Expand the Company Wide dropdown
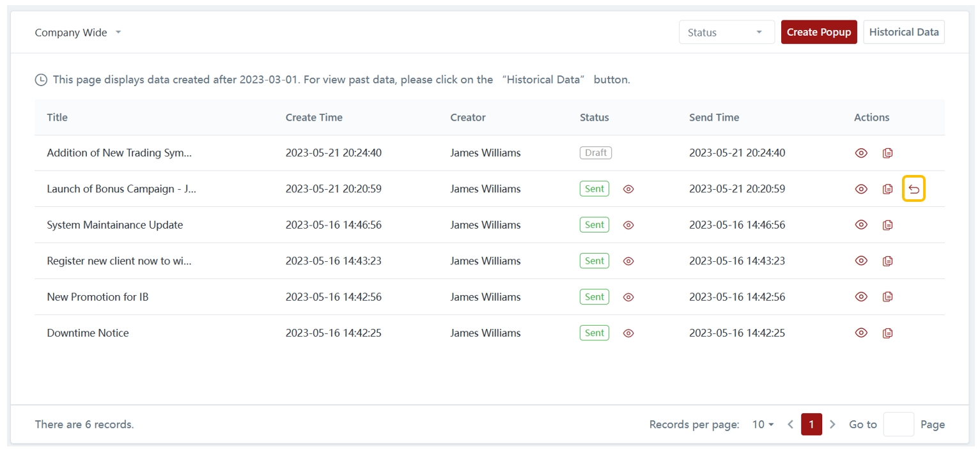Viewport: 980px width, 449px height. click(78, 33)
